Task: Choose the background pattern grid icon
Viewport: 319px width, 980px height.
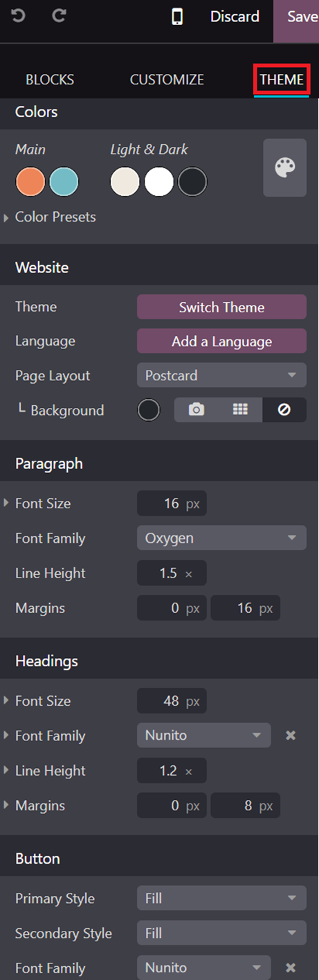Action: pos(240,410)
